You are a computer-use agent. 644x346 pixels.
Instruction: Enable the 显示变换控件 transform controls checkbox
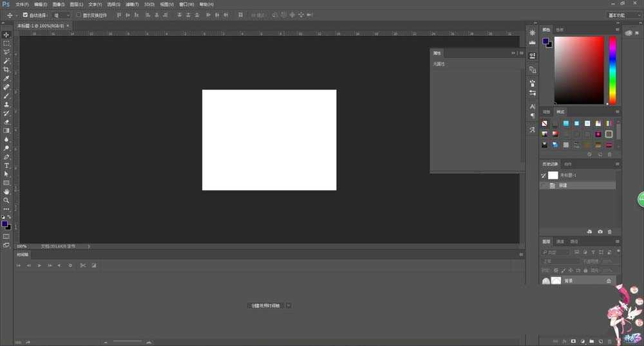[x=79, y=14]
